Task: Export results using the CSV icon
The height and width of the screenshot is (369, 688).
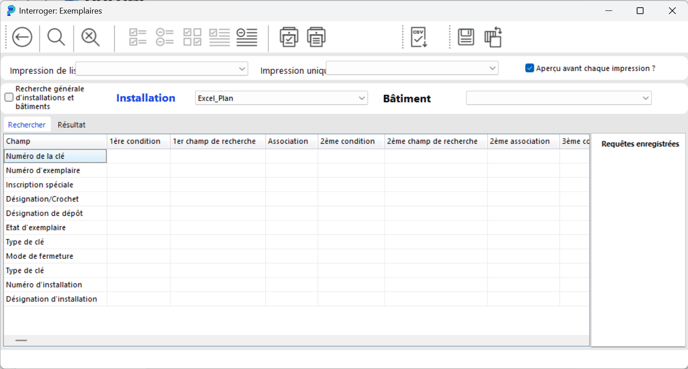Action: [x=419, y=37]
